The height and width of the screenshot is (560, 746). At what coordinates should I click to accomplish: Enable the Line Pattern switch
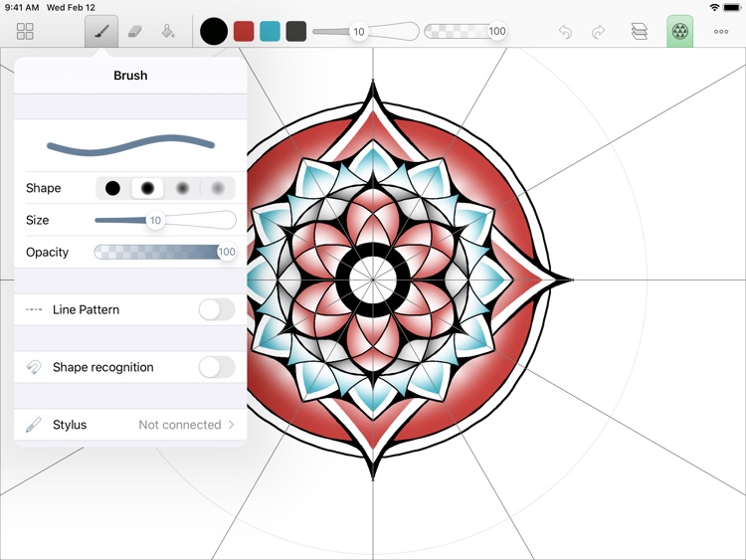(x=216, y=309)
